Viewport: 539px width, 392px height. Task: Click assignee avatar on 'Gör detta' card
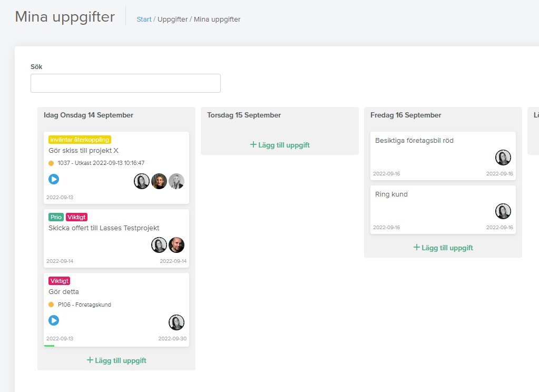pyautogui.click(x=177, y=322)
